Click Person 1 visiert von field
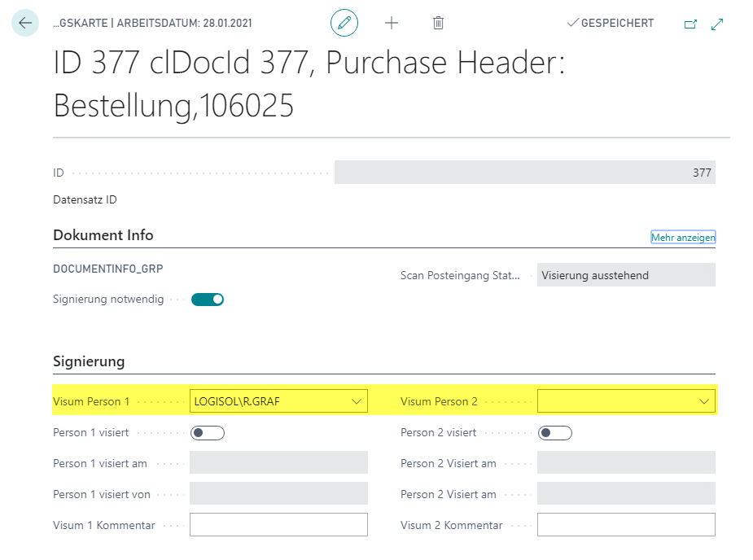Screen dimensions: 753x560 278,493
